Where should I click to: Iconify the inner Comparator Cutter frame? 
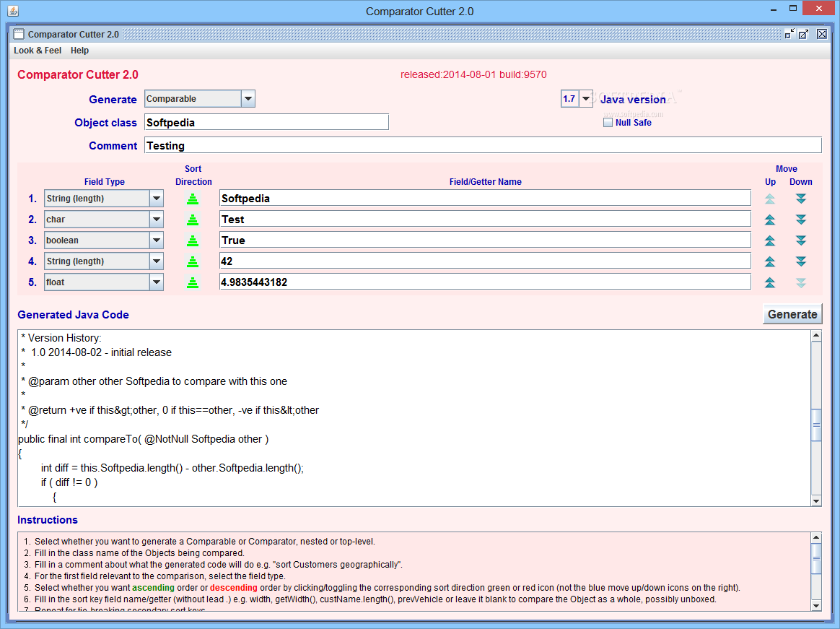point(789,35)
